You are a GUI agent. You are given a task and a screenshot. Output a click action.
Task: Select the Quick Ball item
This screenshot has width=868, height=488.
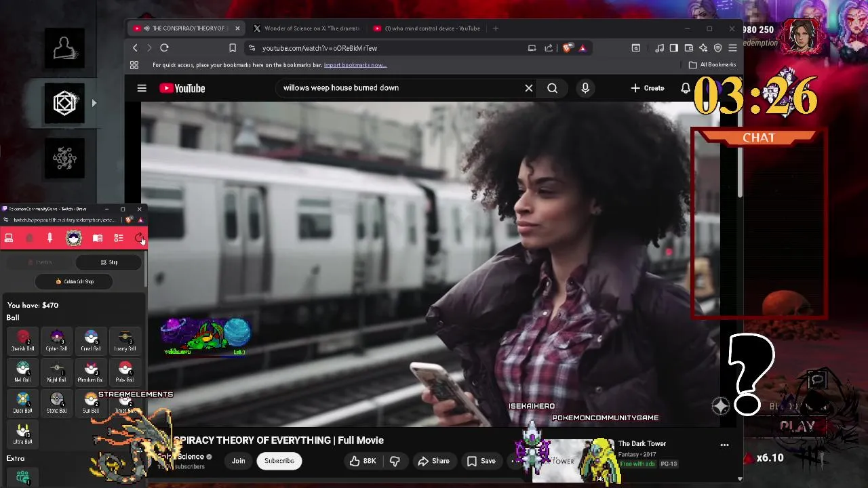[23, 403]
